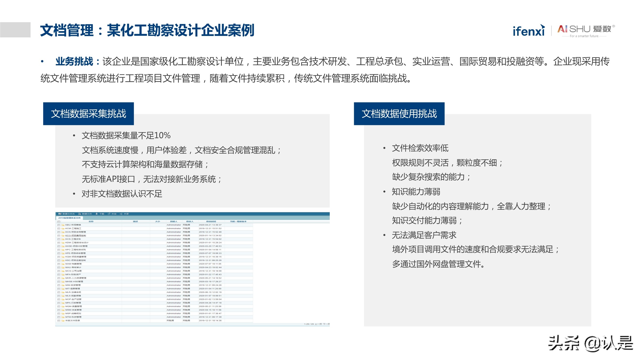The image size is (644, 362).
Task: Click the 共享 (Share) toolbar icon
Action: pos(121,214)
